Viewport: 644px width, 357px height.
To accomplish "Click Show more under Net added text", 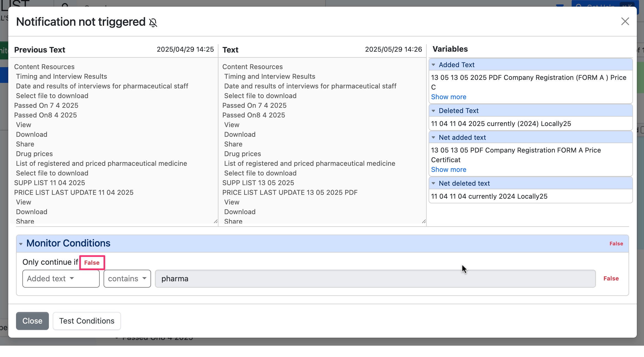I will pos(448,169).
